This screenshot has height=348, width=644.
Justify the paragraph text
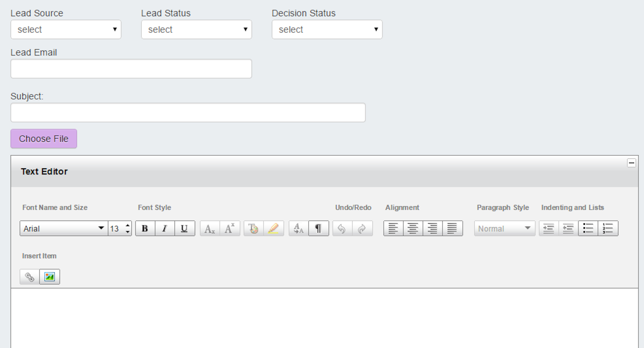452,228
